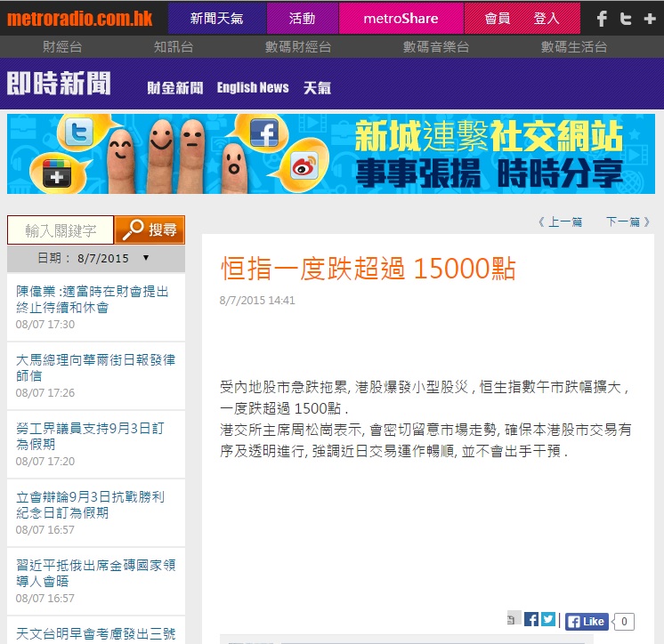Open the 新聞天氣 menu

[x=217, y=18]
